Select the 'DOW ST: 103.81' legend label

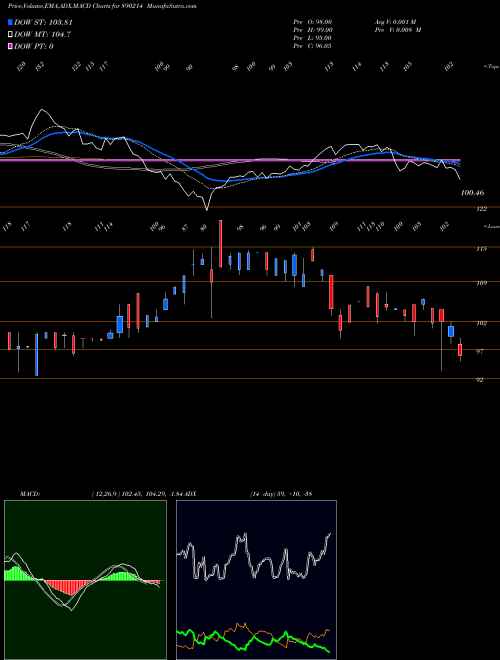tap(43, 22)
